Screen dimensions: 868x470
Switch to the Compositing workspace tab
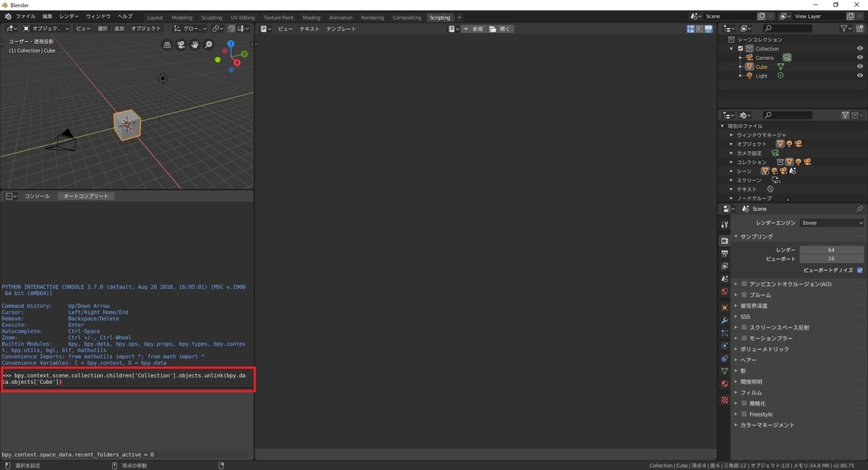click(x=407, y=17)
